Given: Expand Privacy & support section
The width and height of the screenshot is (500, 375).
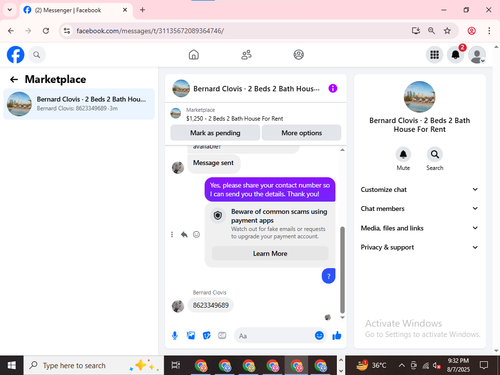Looking at the screenshot, I should (419, 247).
